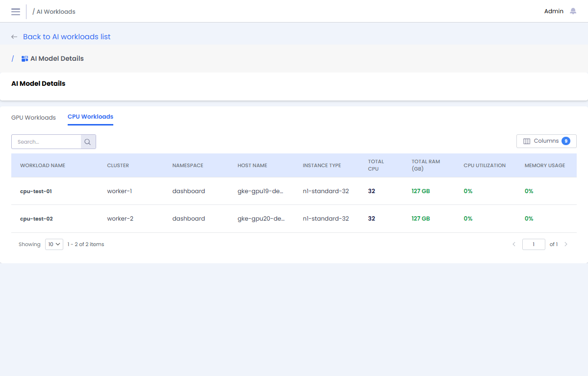The width and height of the screenshot is (588, 376).
Task: Open the cpu-test-01 workload row
Action: pos(36,191)
